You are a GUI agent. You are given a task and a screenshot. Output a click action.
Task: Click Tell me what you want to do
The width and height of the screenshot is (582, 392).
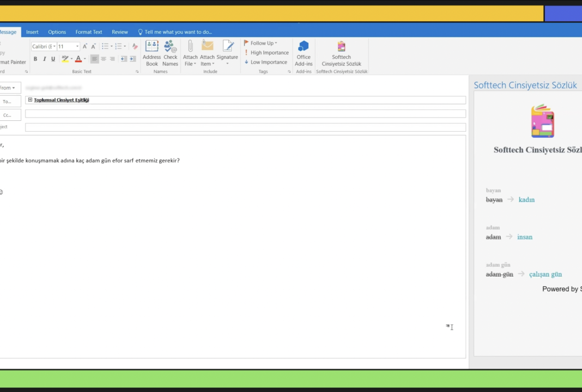[175, 32]
